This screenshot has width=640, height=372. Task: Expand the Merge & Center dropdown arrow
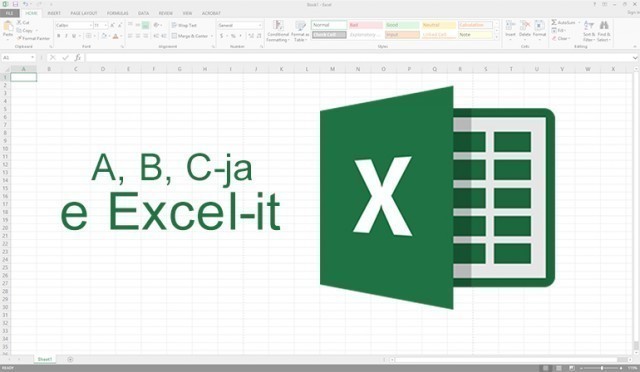(212, 36)
